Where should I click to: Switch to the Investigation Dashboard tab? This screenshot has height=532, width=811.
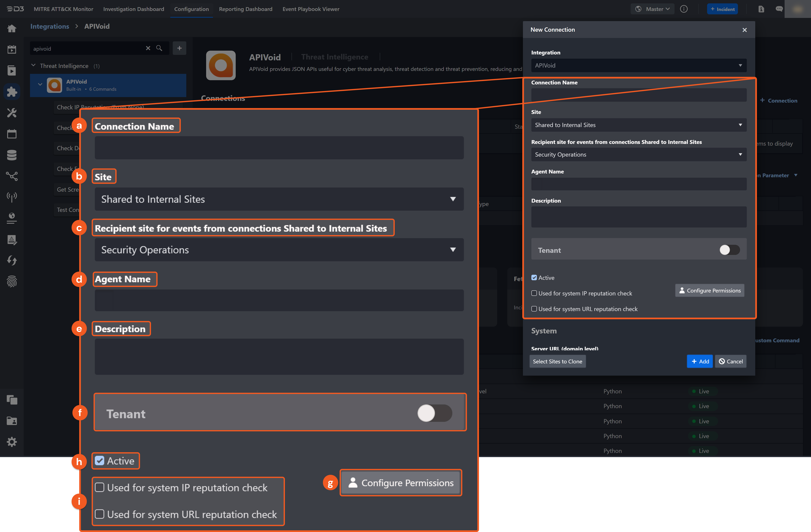coord(133,9)
